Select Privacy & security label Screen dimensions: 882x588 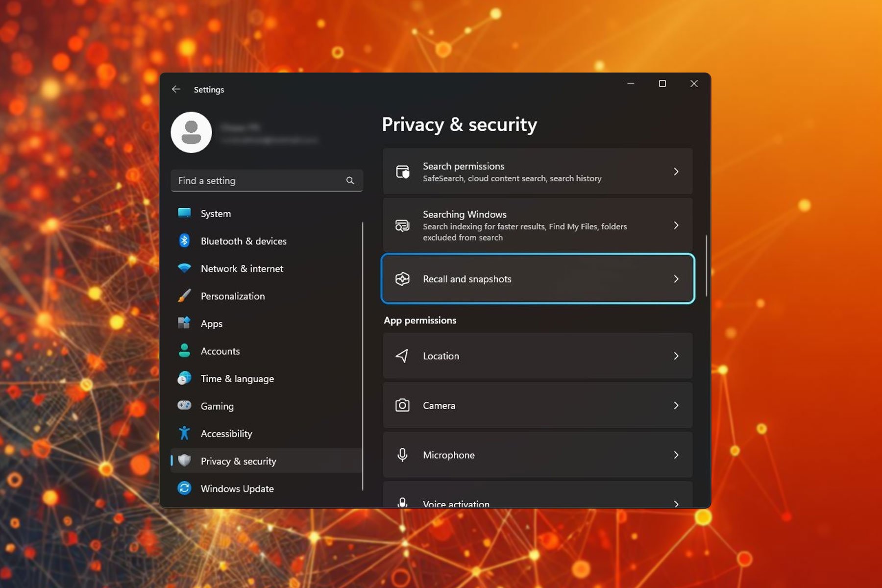click(x=238, y=461)
